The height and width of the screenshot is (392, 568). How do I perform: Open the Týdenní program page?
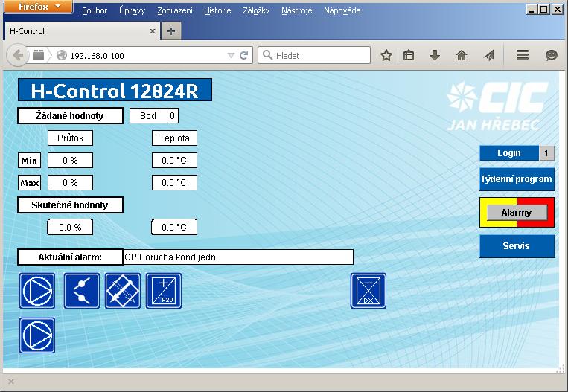click(x=517, y=179)
